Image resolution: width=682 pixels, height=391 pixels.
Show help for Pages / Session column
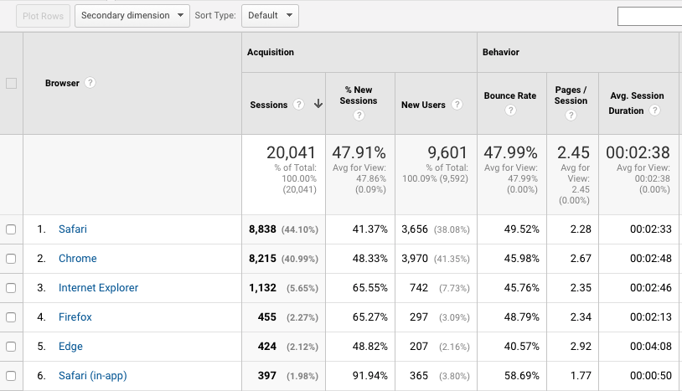(571, 115)
